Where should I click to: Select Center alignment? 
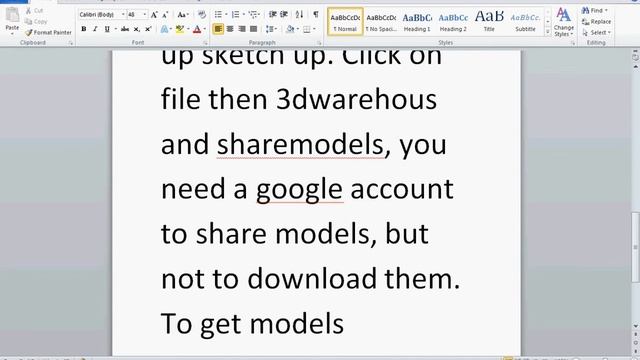point(230,29)
